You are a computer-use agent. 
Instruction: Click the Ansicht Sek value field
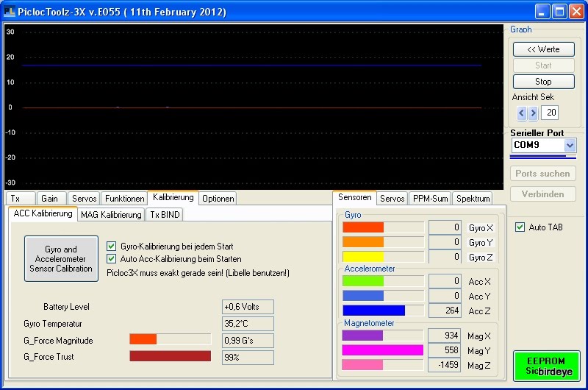coord(549,113)
